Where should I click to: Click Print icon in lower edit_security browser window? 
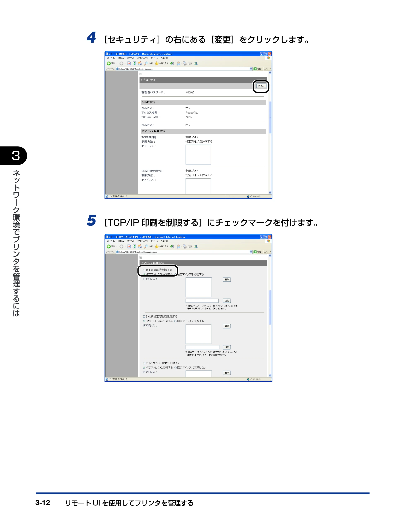coord(185,247)
